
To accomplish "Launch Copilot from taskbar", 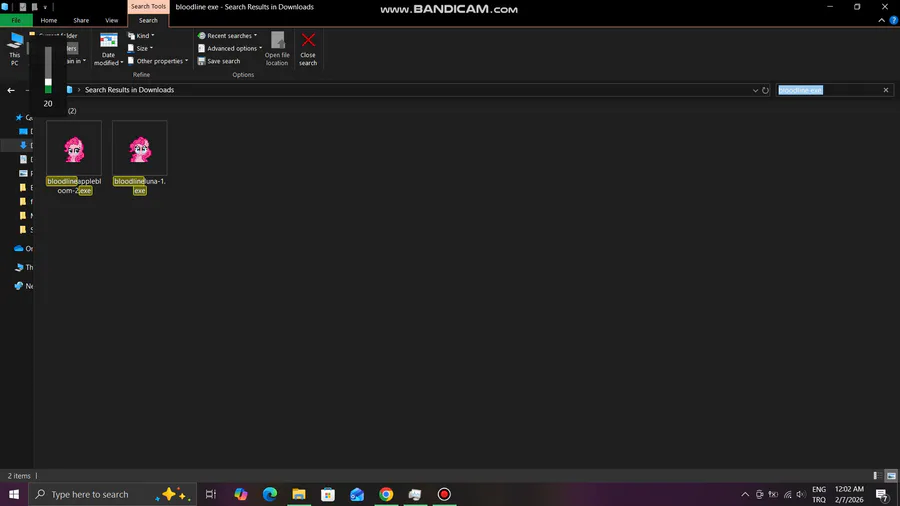I will [x=240, y=494].
